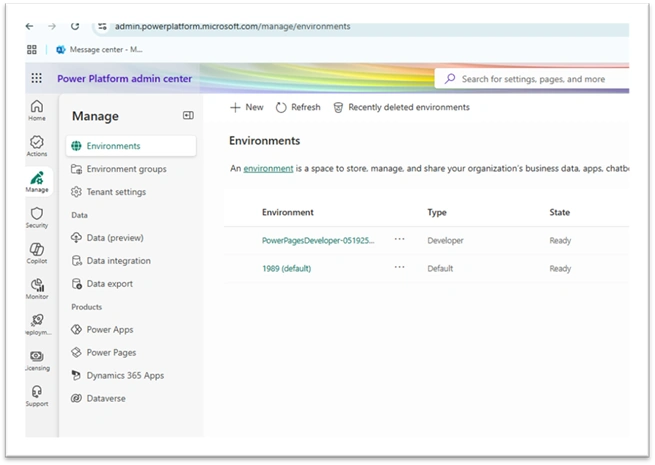Click the magnifier icon in search box

(450, 79)
